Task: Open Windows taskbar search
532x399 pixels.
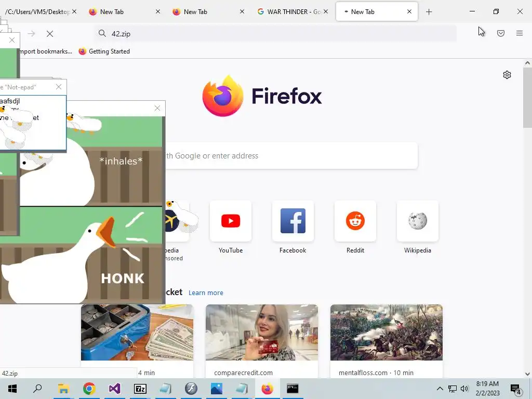Action: [37, 389]
